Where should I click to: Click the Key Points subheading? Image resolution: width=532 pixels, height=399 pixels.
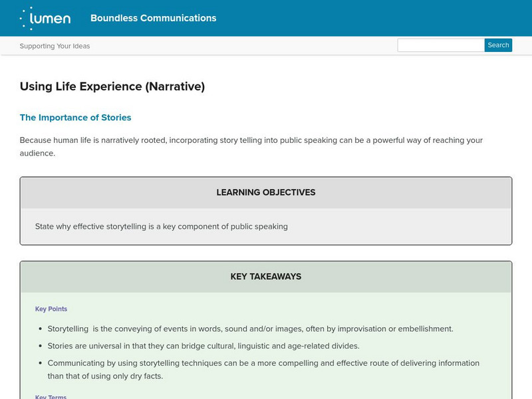(x=51, y=309)
